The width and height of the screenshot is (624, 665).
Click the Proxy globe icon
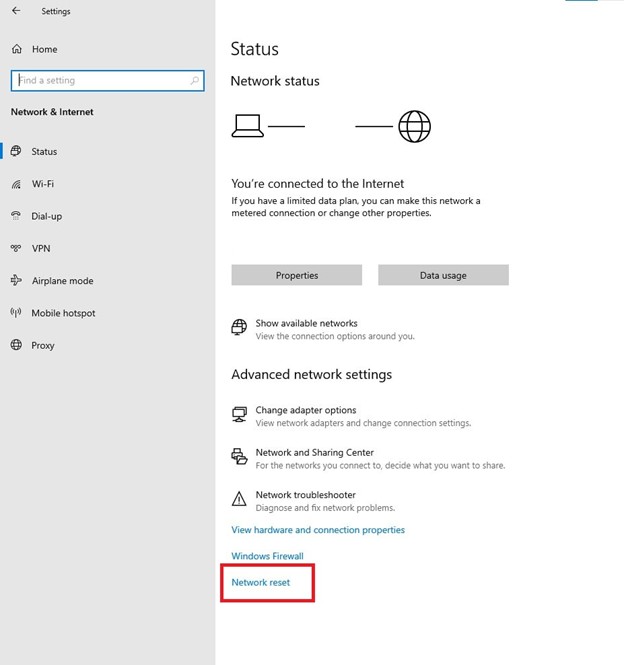[16, 345]
